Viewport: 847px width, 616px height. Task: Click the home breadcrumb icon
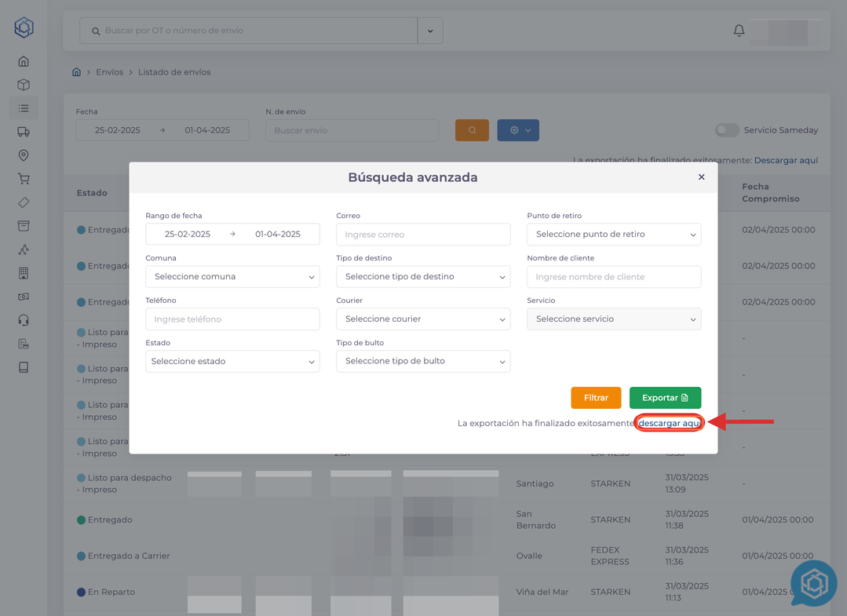[x=76, y=72]
